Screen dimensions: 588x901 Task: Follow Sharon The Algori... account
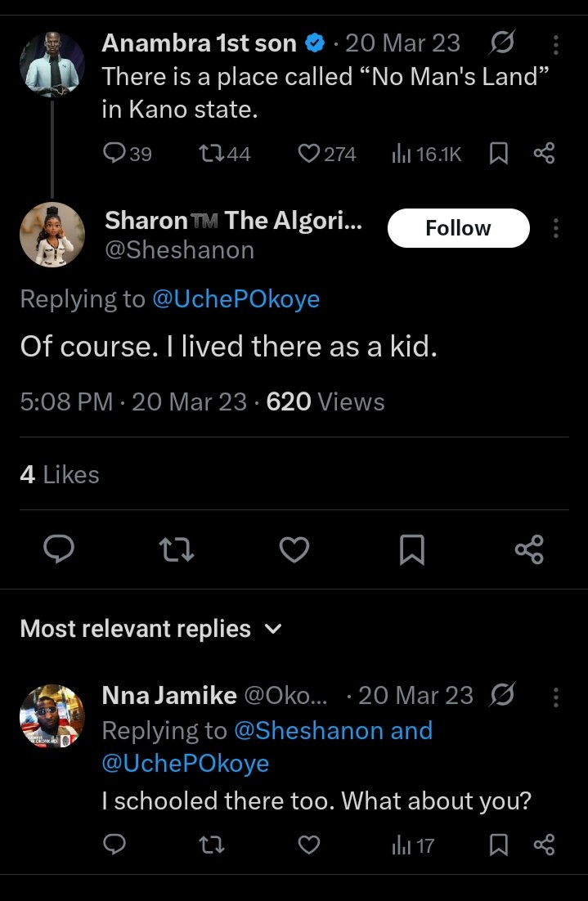point(458,228)
